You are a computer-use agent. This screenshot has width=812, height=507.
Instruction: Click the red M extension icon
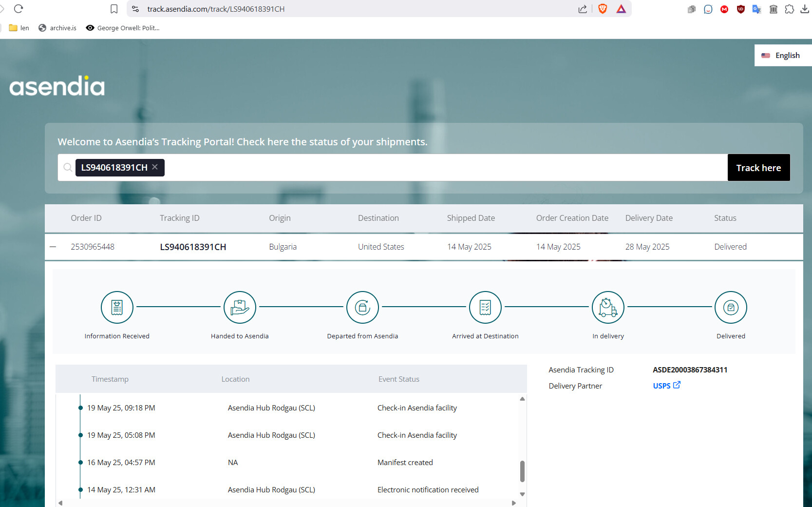click(x=724, y=9)
